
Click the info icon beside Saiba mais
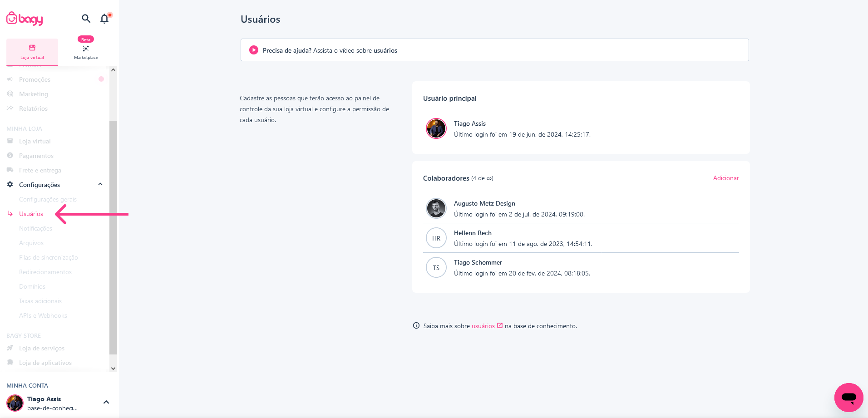416,325
